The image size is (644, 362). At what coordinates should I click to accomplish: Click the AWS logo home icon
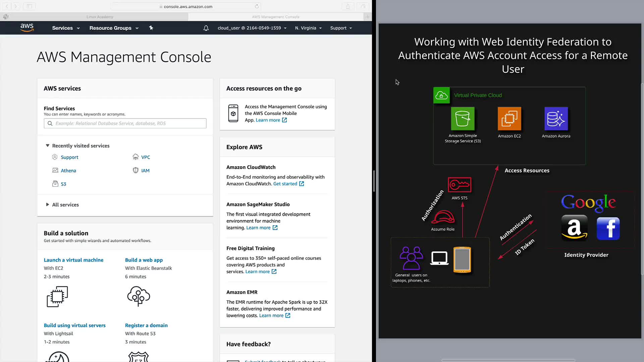click(27, 28)
